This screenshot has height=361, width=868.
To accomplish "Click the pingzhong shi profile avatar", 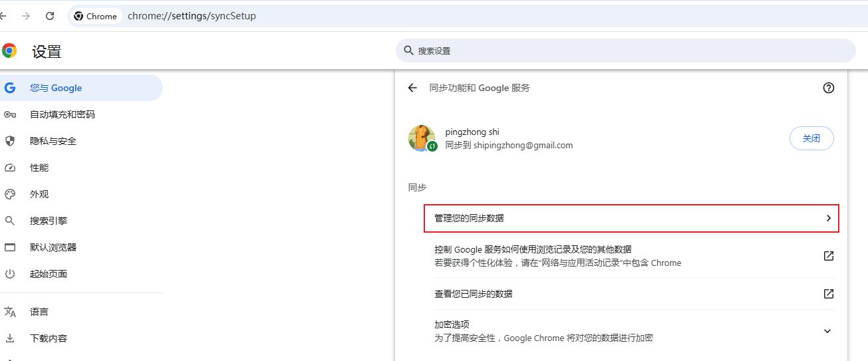I will (422, 138).
